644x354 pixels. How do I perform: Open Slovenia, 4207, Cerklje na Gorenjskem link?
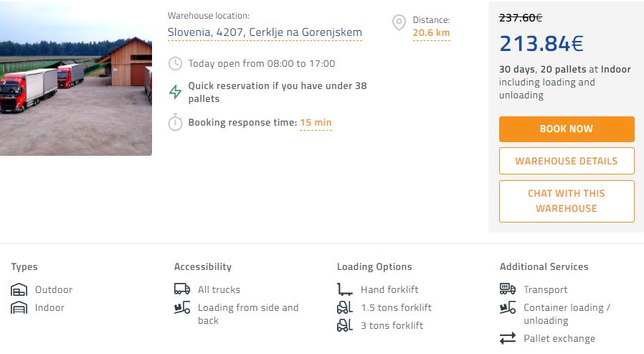(x=265, y=32)
